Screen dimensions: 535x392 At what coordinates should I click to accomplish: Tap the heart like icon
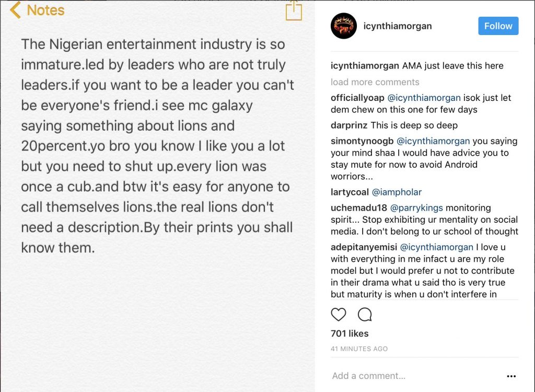click(339, 314)
